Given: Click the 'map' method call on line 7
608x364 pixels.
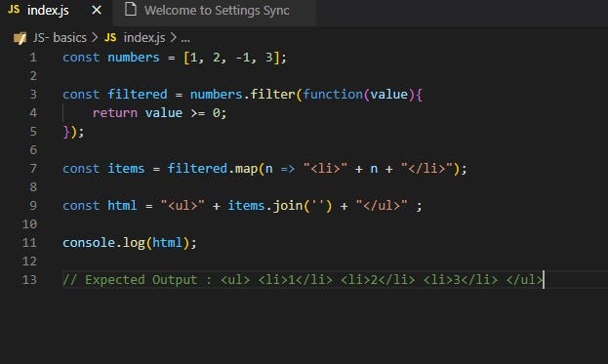Looking at the screenshot, I should [x=246, y=169].
